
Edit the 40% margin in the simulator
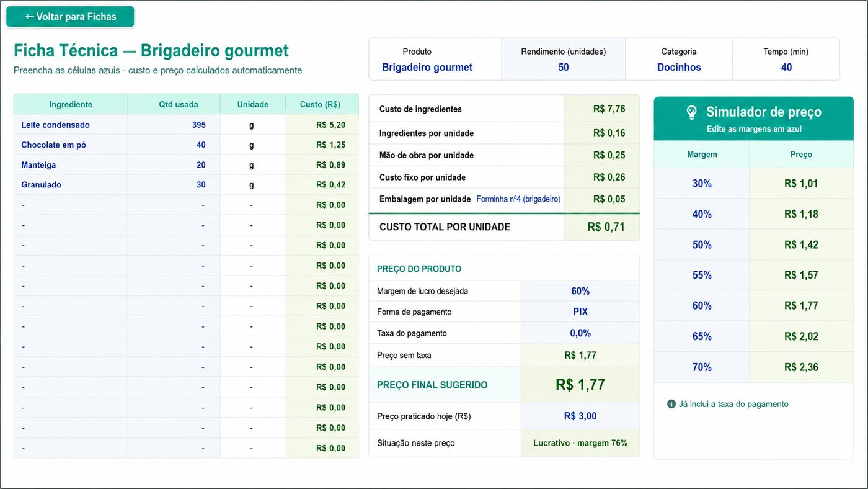(x=702, y=214)
